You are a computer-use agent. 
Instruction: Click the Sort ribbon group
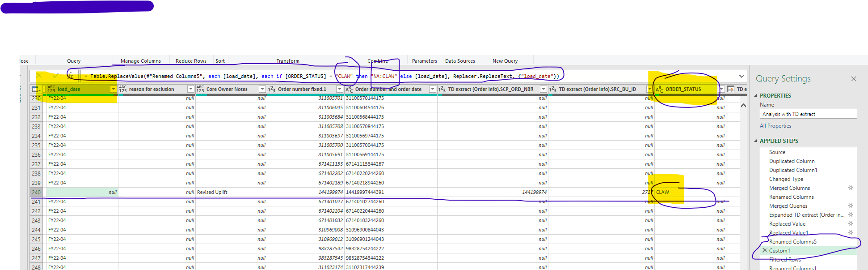tap(220, 61)
